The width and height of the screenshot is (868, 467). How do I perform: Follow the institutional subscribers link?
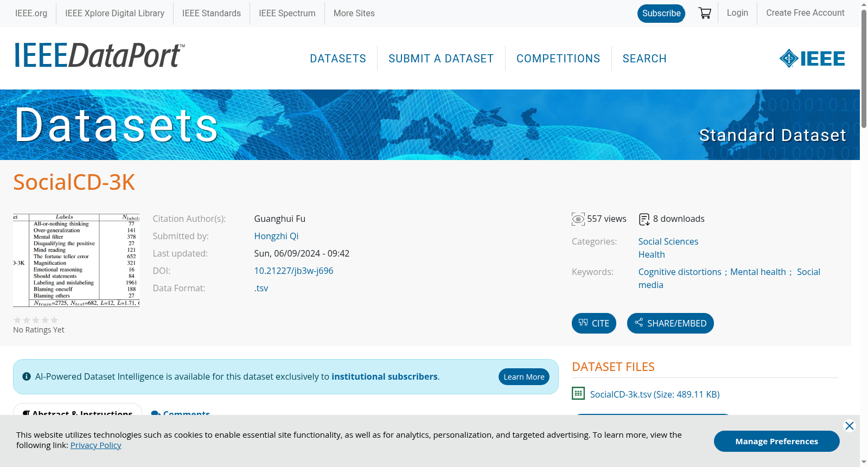pyautogui.click(x=385, y=376)
